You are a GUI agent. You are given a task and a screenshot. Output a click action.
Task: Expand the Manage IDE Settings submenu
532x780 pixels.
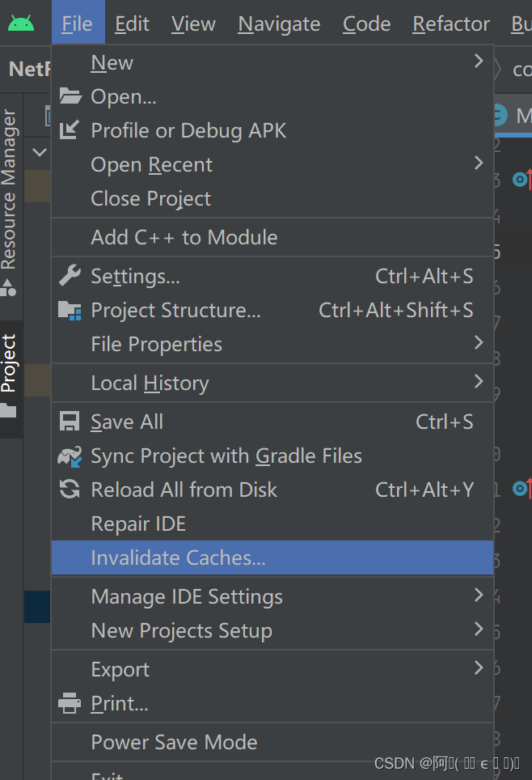pyautogui.click(x=187, y=596)
